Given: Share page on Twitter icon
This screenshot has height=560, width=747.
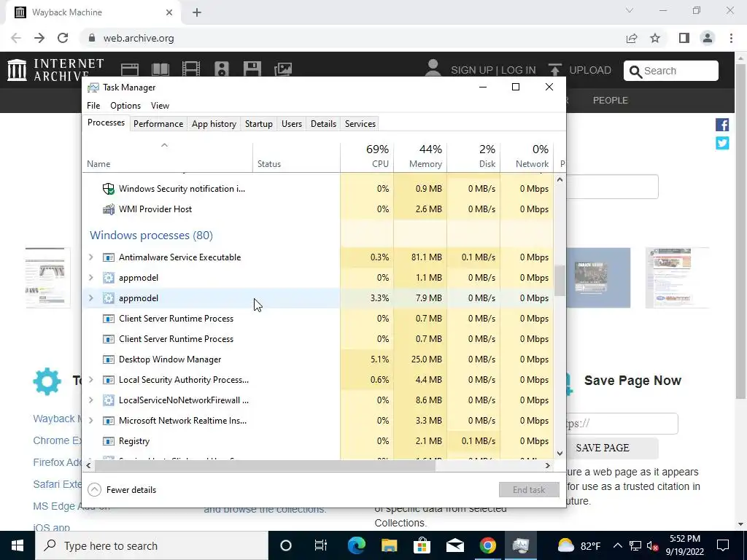Looking at the screenshot, I should click(x=722, y=143).
